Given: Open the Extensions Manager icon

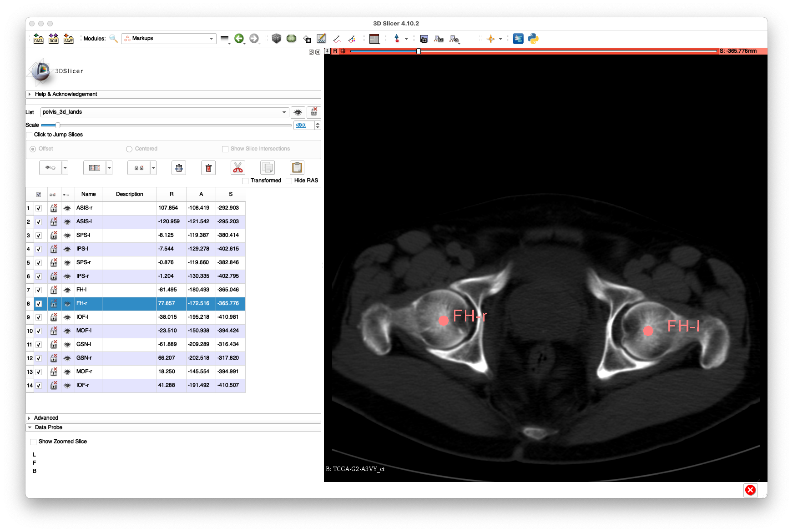Looking at the screenshot, I should pyautogui.click(x=518, y=39).
